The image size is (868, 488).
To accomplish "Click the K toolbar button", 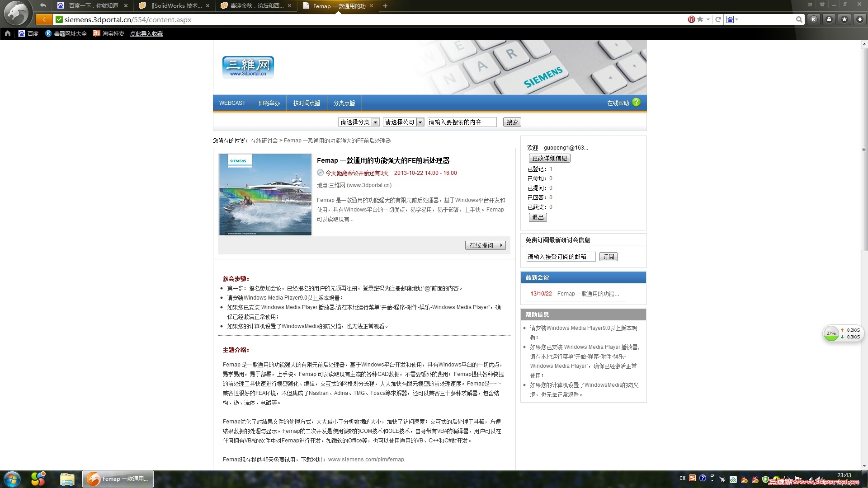I will pos(814,19).
